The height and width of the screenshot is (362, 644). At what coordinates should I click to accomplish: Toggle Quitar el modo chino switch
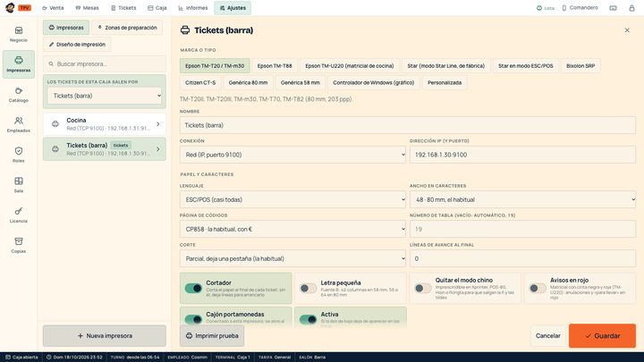click(422, 288)
